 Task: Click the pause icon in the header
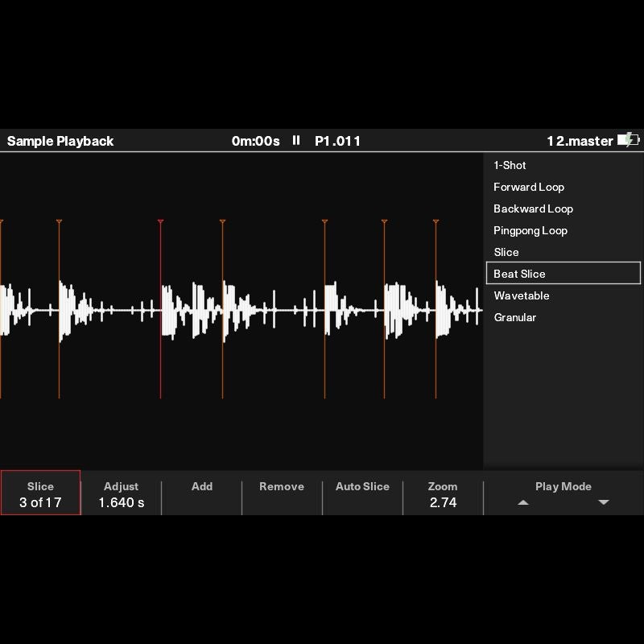click(295, 140)
